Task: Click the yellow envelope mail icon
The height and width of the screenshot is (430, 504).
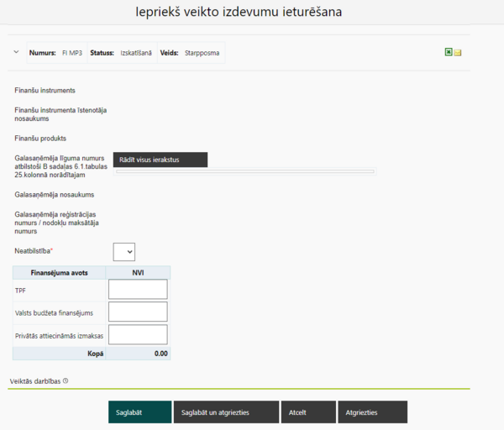Action: tap(458, 53)
